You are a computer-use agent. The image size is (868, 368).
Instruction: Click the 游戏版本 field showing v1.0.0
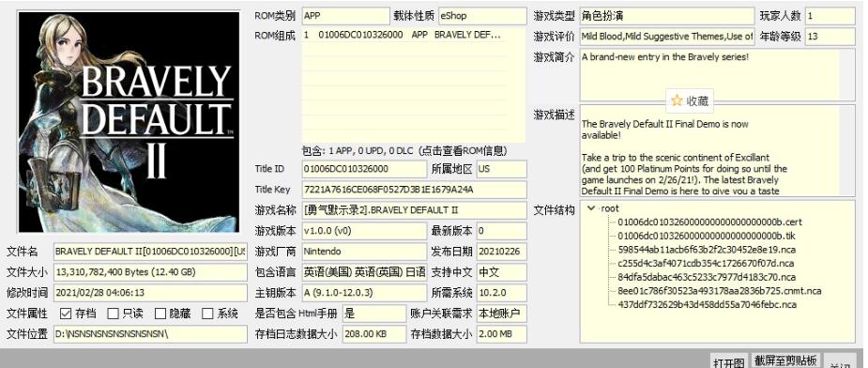point(364,231)
